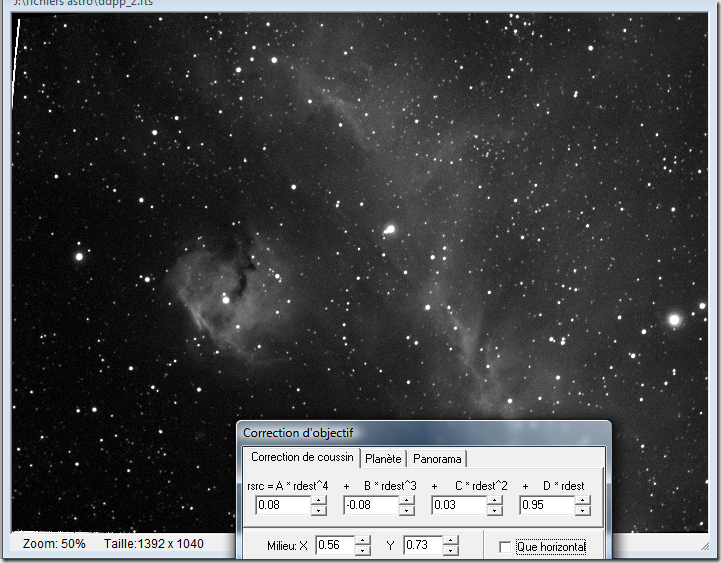
Task: Click the B coefficient field showing -0.08
Action: [x=370, y=506]
